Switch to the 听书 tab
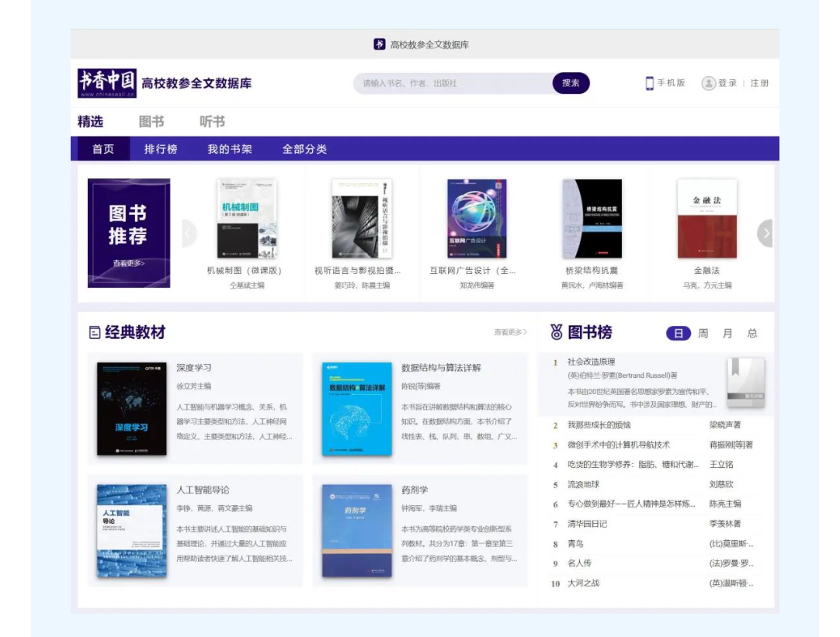The image size is (840, 637). tap(212, 122)
